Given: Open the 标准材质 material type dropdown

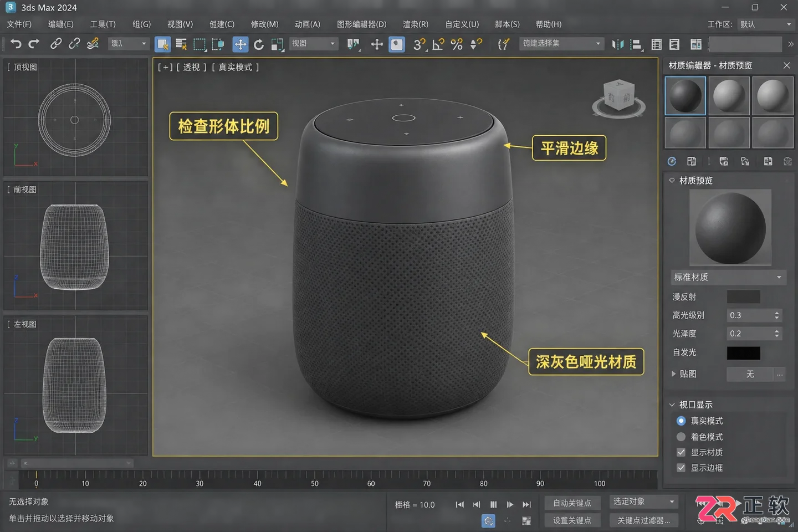Looking at the screenshot, I should (728, 277).
